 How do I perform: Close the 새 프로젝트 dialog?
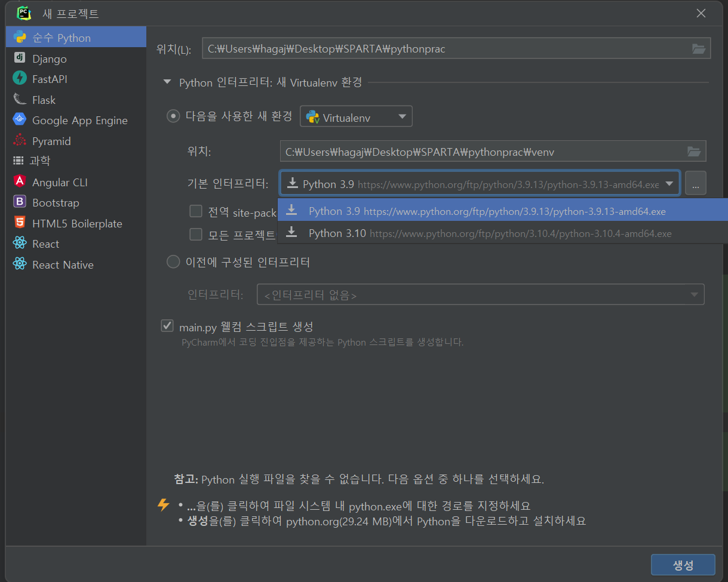tap(701, 13)
